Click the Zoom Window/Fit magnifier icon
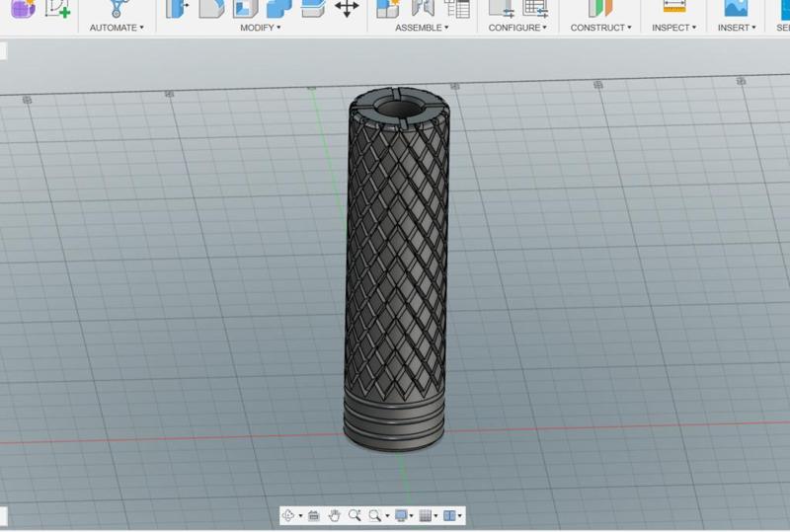The height and width of the screenshot is (532, 790). click(374, 515)
